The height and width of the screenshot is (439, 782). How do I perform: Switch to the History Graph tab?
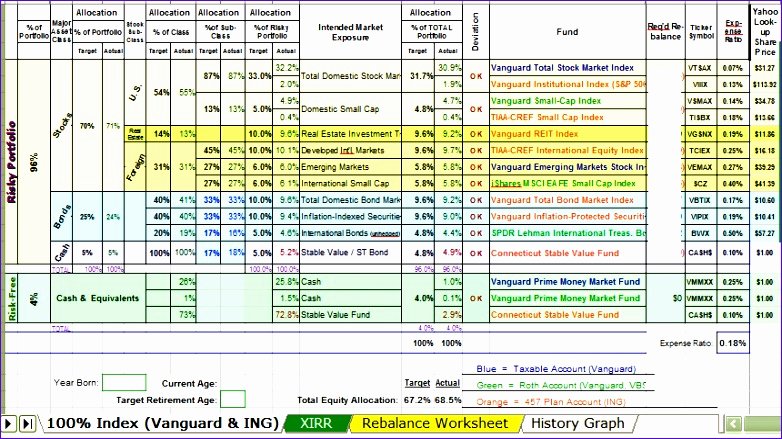coord(578,424)
